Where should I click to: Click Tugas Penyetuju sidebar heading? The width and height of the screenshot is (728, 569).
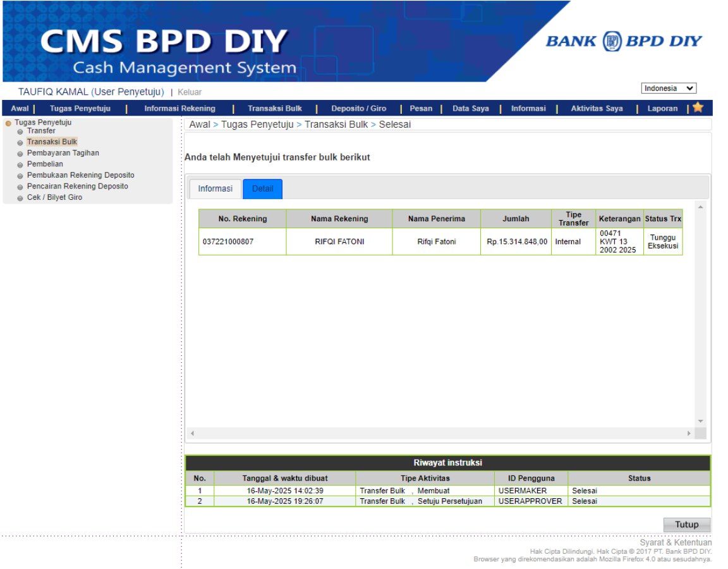43,122
